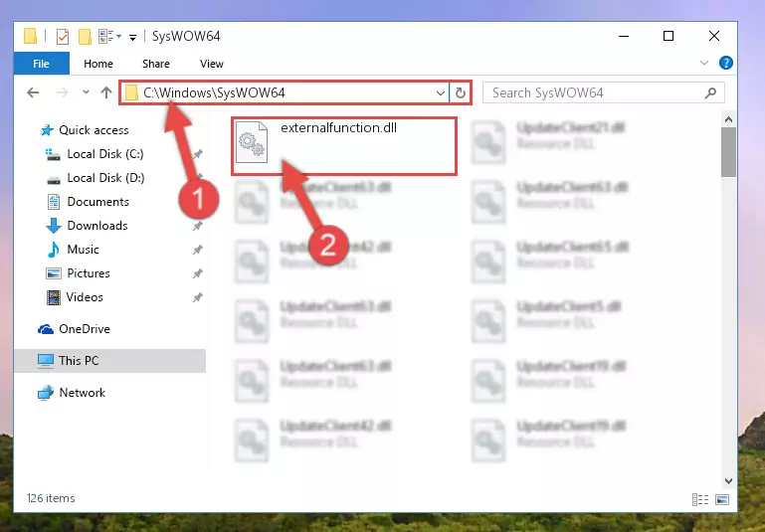Click the search magnifier icon

coord(711,92)
